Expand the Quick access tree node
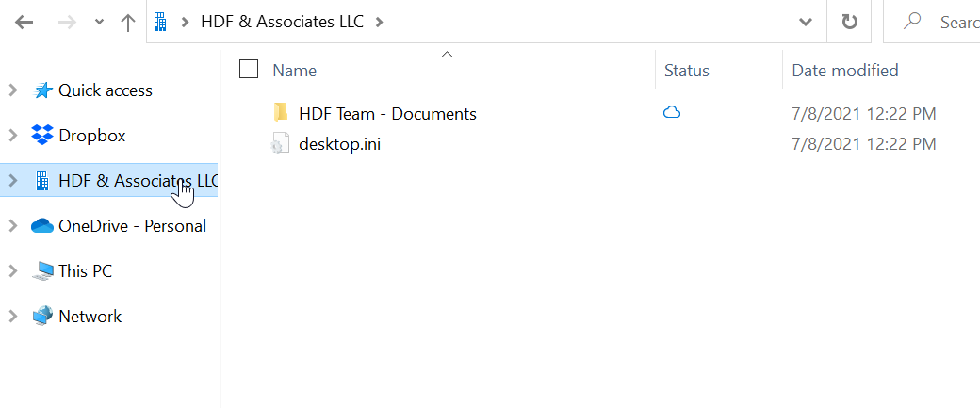This screenshot has height=408, width=980. (x=12, y=90)
